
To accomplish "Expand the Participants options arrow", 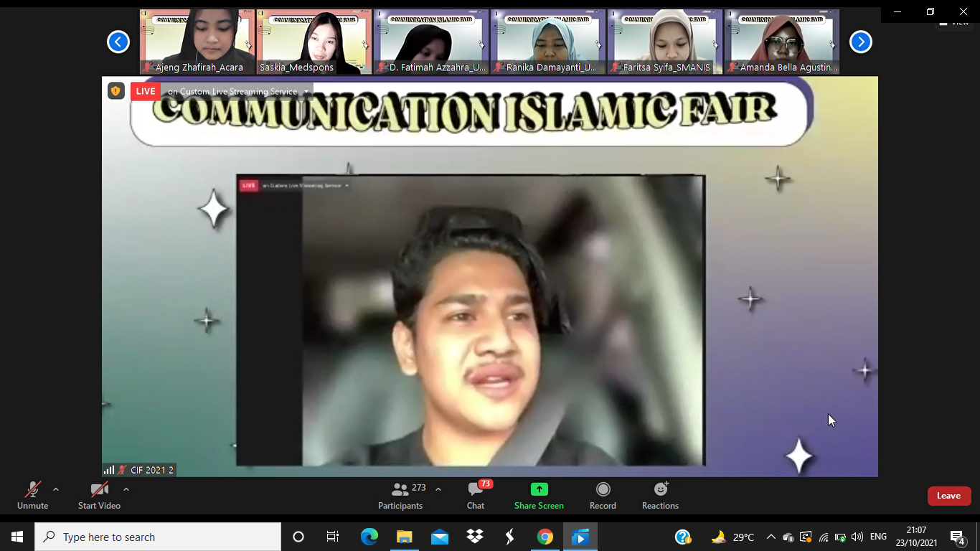I will click(438, 489).
